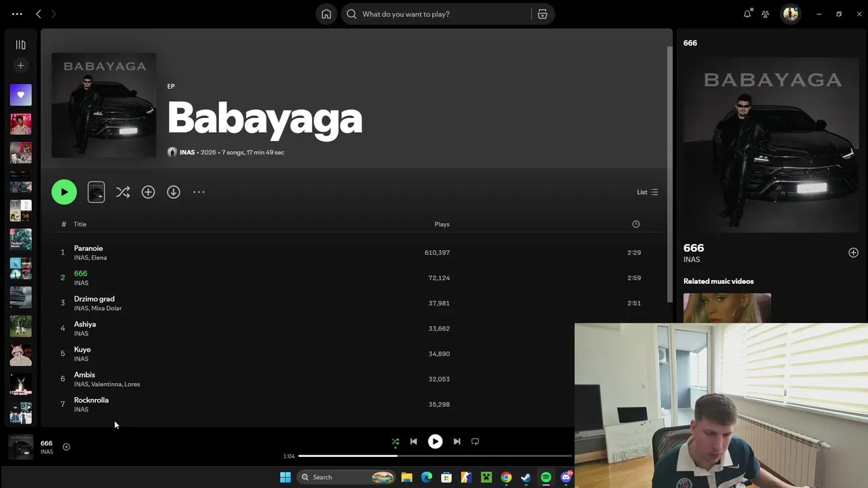Open the Techno Music playlist thumbnail
868x488 pixels.
tap(20, 239)
